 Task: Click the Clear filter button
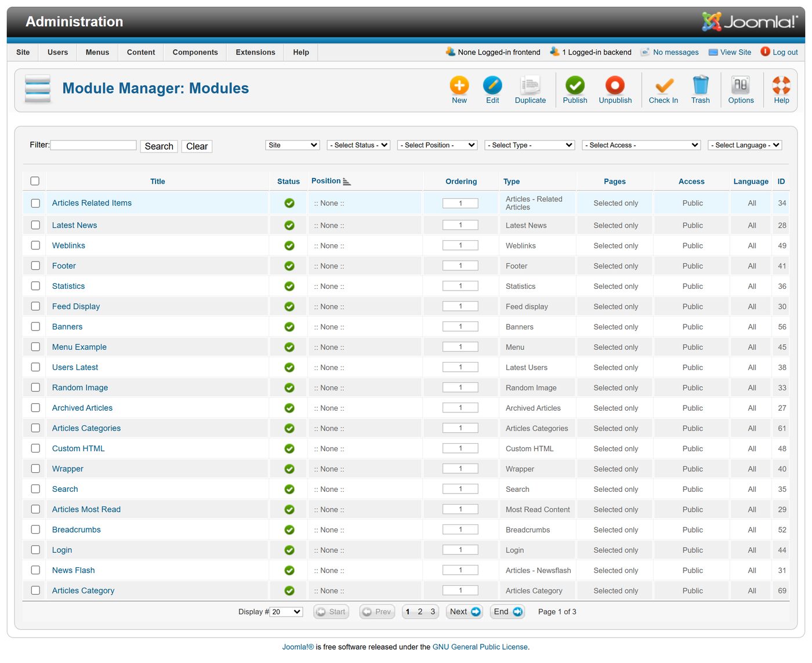coord(197,146)
